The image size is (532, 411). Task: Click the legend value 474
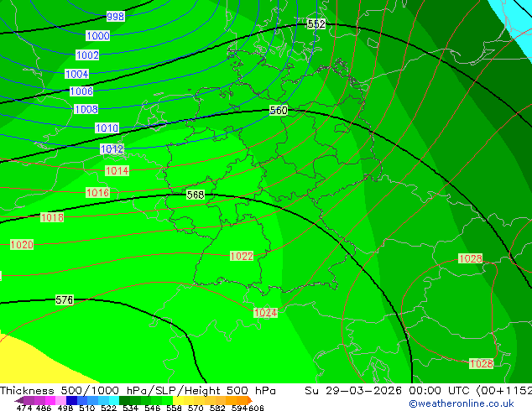point(24,408)
